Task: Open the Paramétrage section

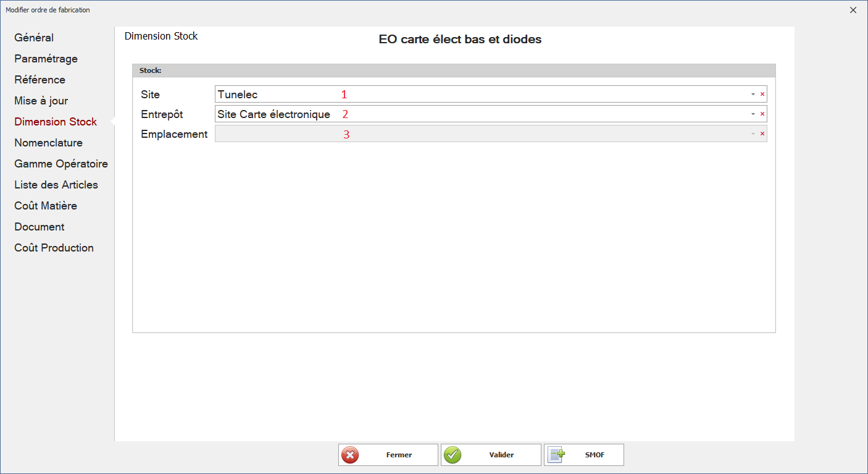Action: click(x=46, y=59)
